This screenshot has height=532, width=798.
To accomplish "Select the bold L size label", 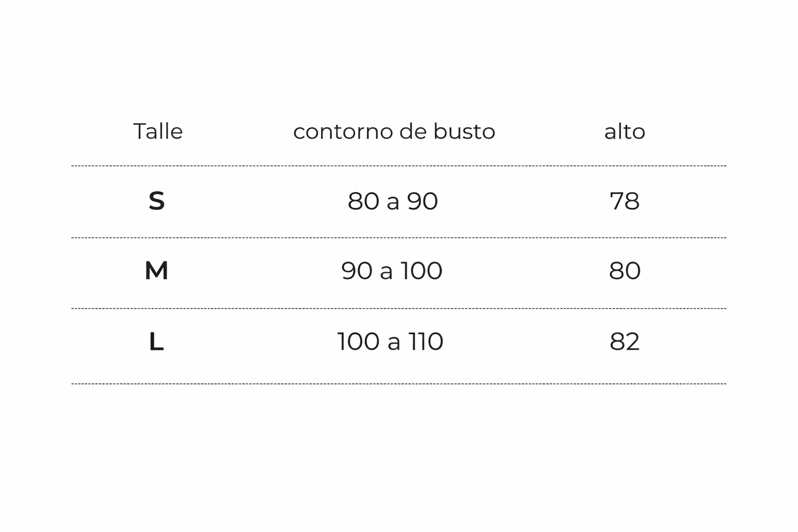I will (x=156, y=342).
